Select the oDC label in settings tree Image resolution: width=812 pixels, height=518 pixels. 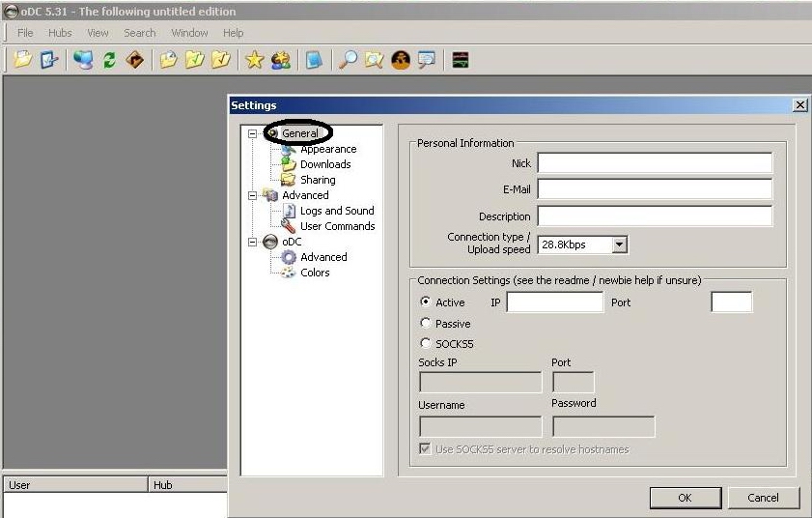(292, 242)
